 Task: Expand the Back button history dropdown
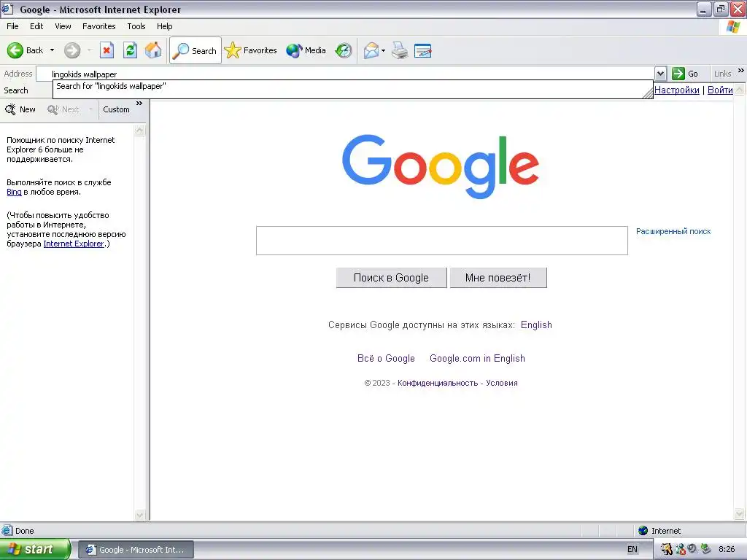pyautogui.click(x=52, y=50)
